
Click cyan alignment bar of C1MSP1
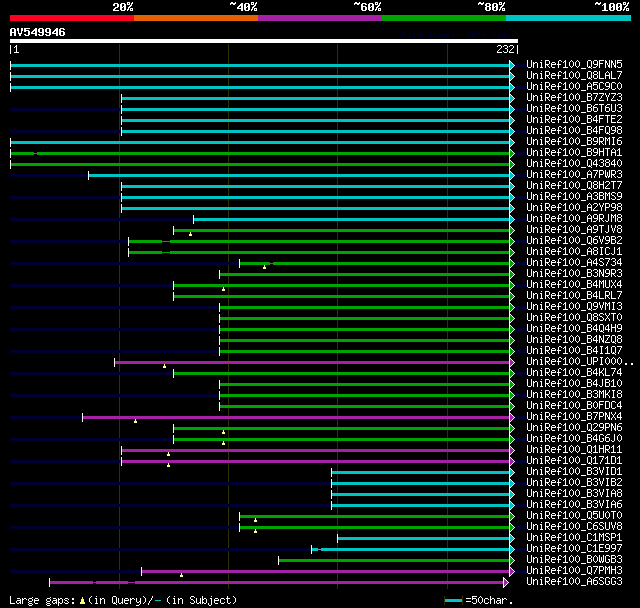[x=424, y=539]
